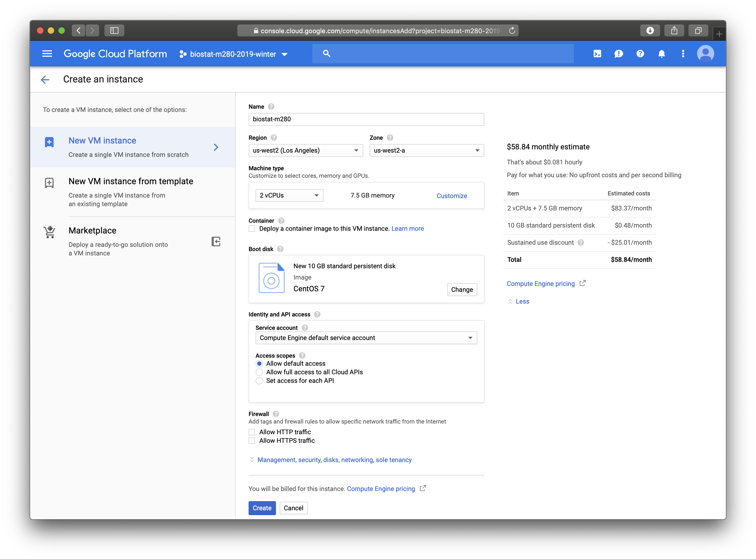Viewport: 756px width, 559px height.
Task: Open the Region dropdown
Action: click(305, 150)
